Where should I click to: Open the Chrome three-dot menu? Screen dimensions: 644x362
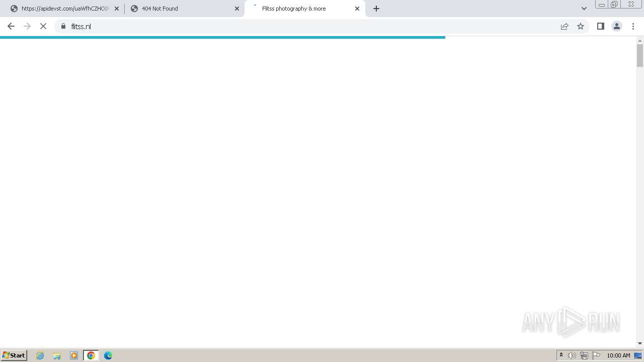(633, 26)
